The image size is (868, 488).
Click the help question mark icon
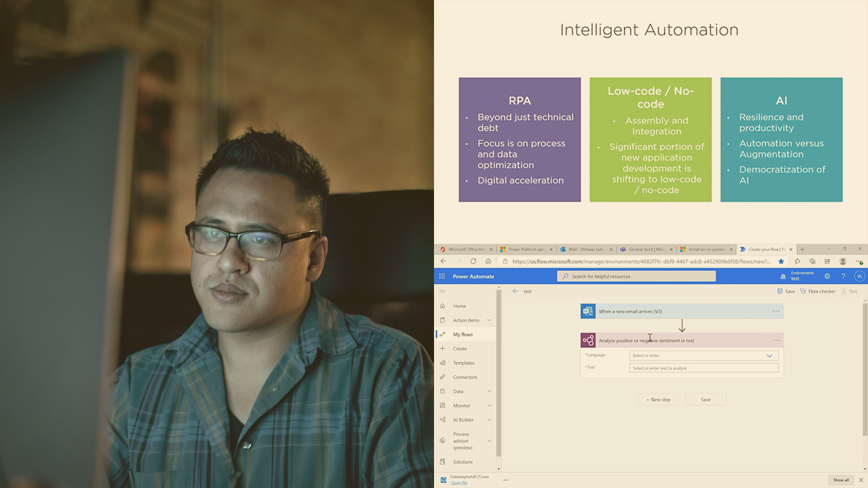pyautogui.click(x=844, y=277)
